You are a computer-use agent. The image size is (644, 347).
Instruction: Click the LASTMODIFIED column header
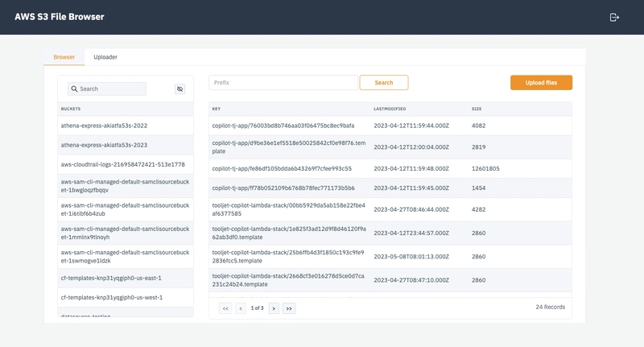[390, 109]
